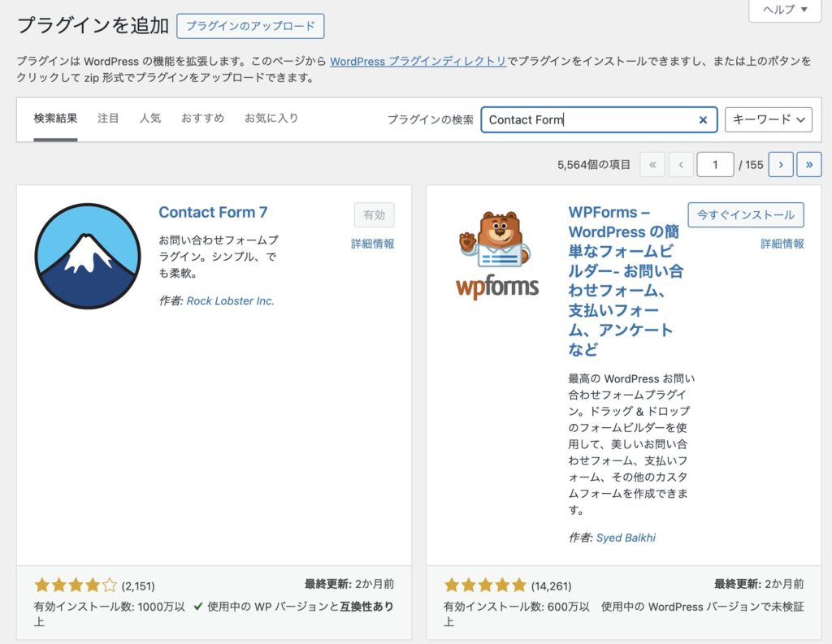This screenshot has width=832, height=644.
Task: Select the お気に入り tab
Action: tap(271, 119)
